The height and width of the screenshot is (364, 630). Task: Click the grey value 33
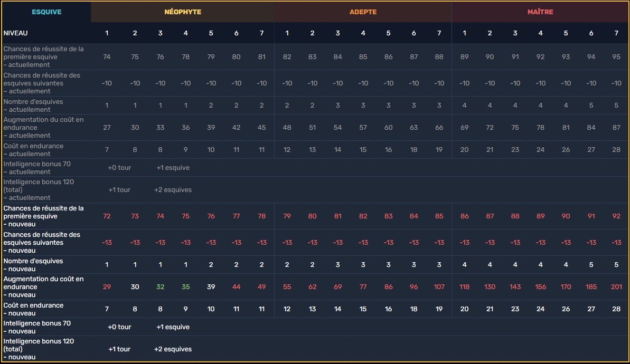point(161,128)
